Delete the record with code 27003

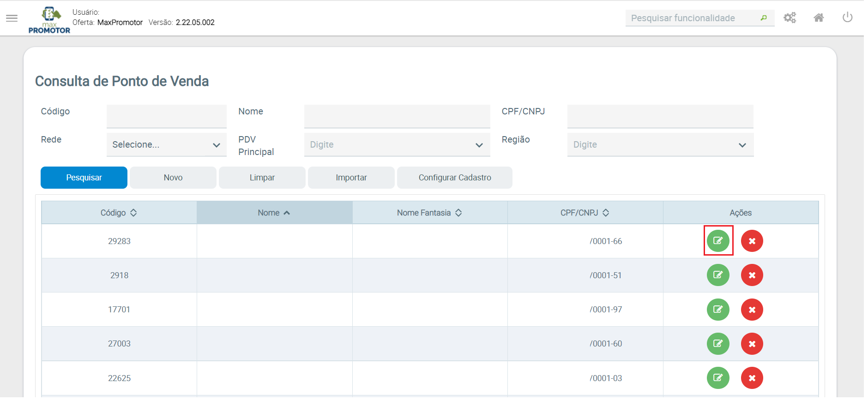(752, 344)
